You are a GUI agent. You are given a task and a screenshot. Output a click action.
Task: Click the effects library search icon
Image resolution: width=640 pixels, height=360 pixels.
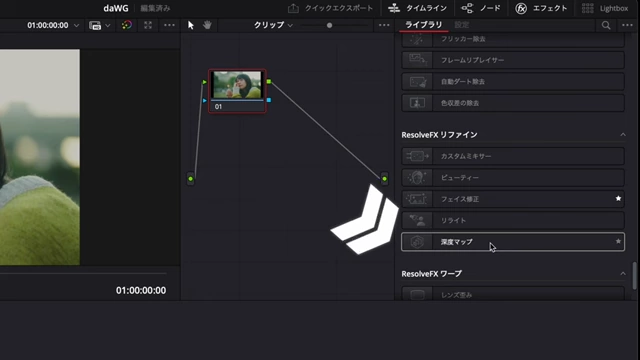point(606,25)
